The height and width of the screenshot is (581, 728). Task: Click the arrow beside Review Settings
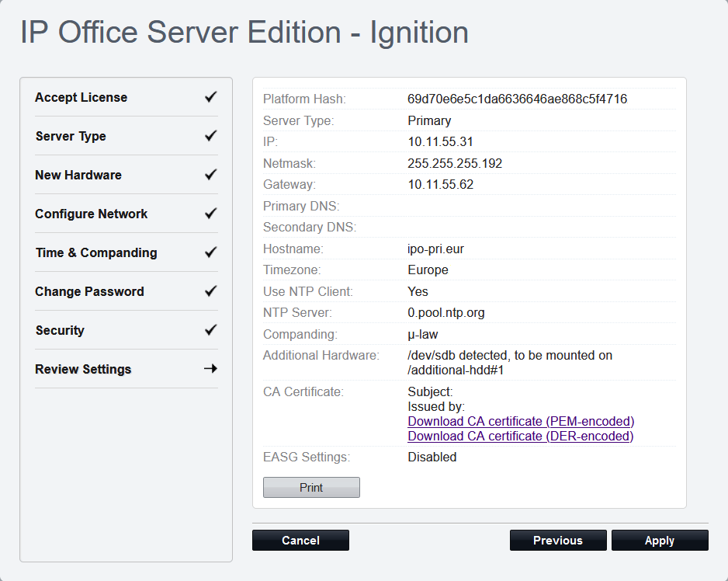(211, 369)
